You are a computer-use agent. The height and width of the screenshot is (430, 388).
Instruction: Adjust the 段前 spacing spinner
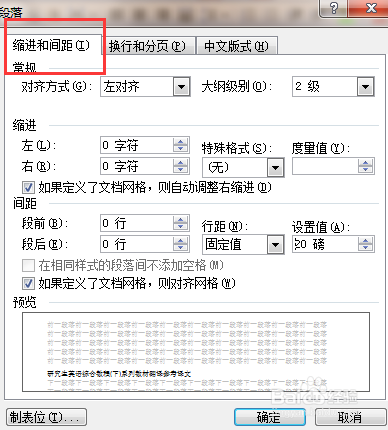[181, 223]
